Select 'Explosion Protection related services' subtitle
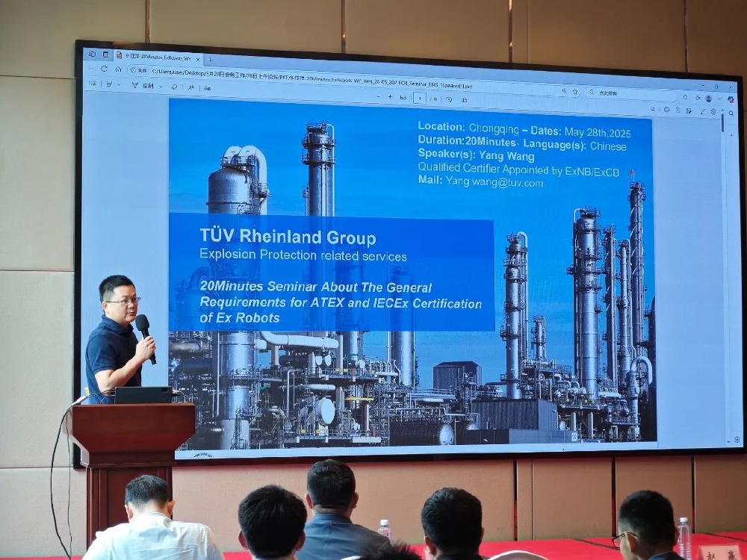This screenshot has width=747, height=560. coord(303,255)
